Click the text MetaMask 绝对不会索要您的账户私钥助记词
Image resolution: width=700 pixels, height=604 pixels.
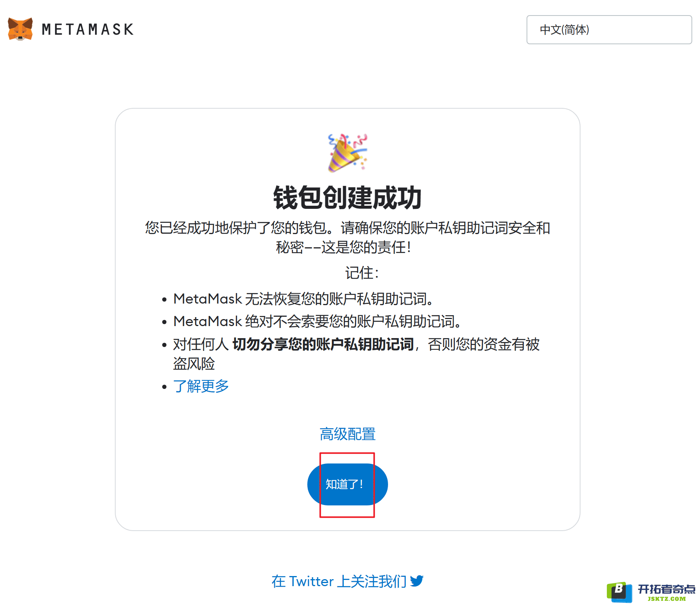pos(317,321)
